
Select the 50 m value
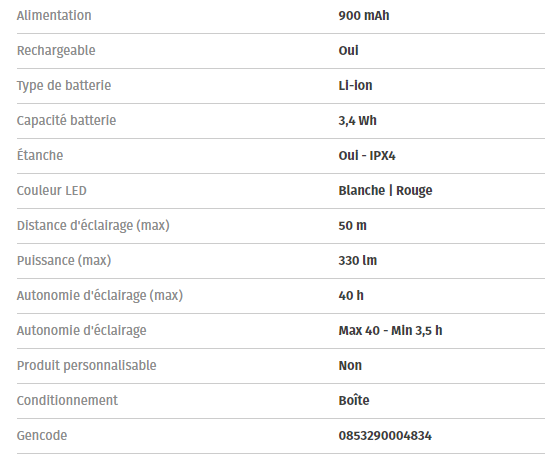(352, 226)
